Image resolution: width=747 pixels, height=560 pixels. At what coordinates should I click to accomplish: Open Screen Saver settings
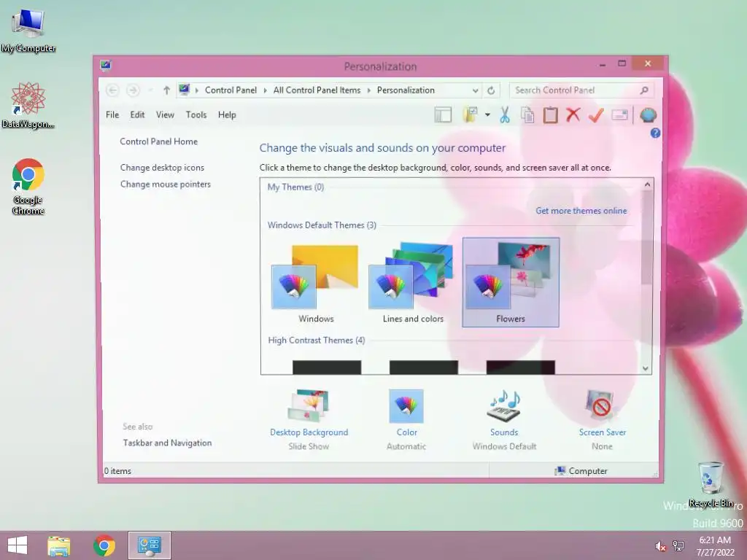pyautogui.click(x=602, y=419)
